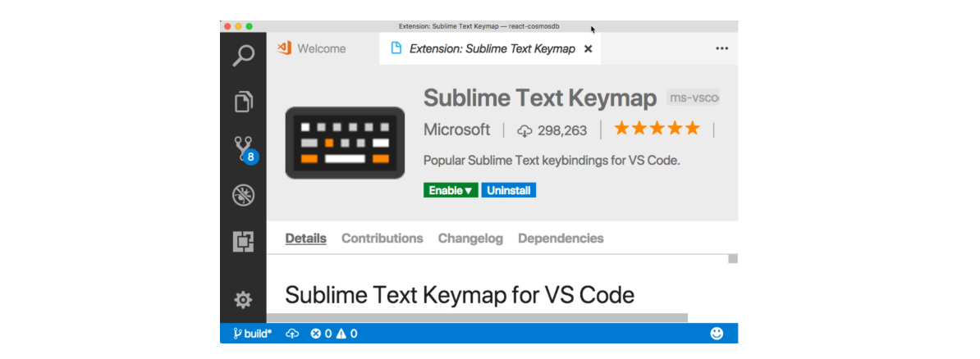
Task: Click the Uninstall button
Action: click(509, 190)
